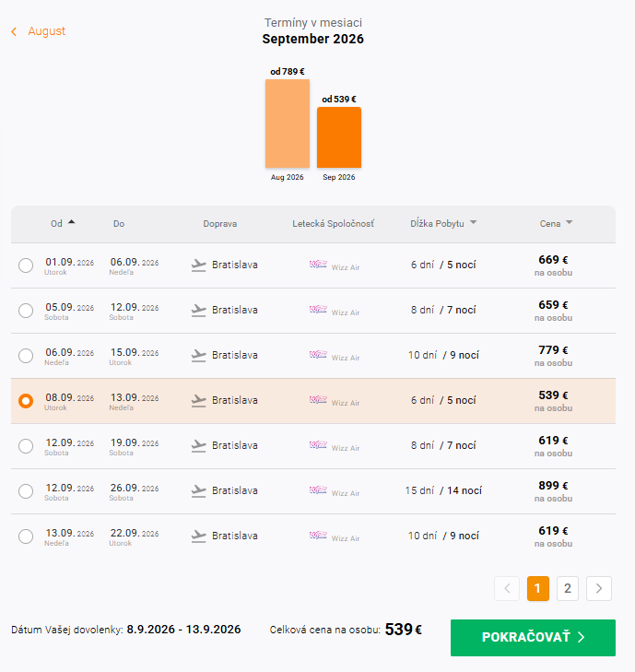Click the Wizz Air logo in the selected 539 € row
The height and width of the screenshot is (672, 635).
coord(318,400)
